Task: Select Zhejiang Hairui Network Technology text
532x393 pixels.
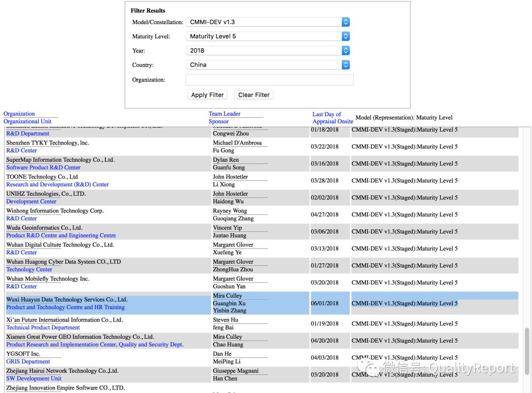Action: 63,371
